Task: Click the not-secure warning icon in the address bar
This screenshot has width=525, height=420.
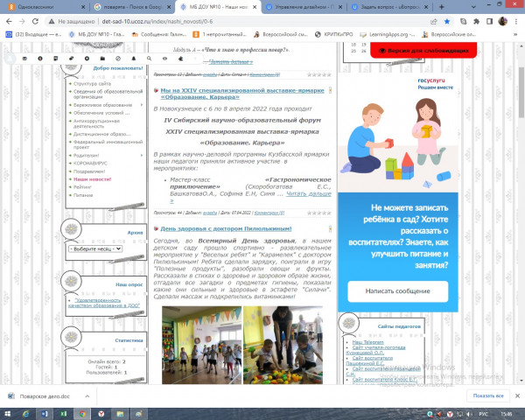Action: [x=52, y=21]
